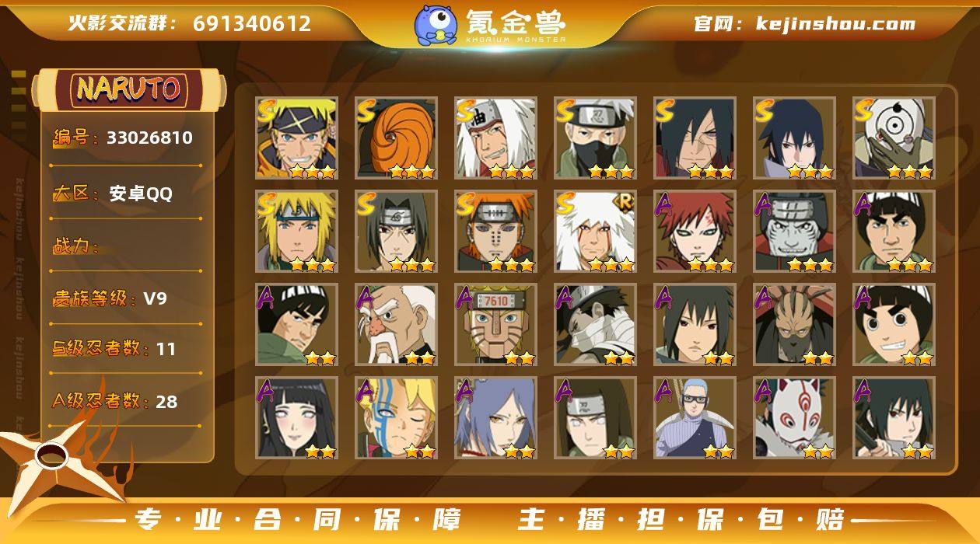This screenshot has height=544, width=980.
Task: Click the orange-haired Pain portrait
Action: 496,232
